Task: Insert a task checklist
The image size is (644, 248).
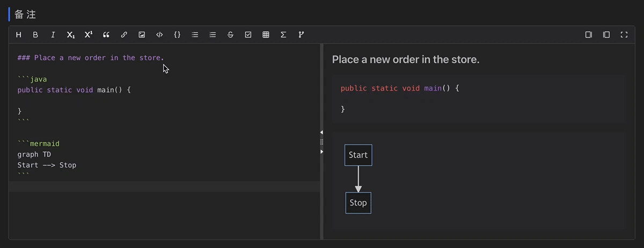Action: coord(248,35)
